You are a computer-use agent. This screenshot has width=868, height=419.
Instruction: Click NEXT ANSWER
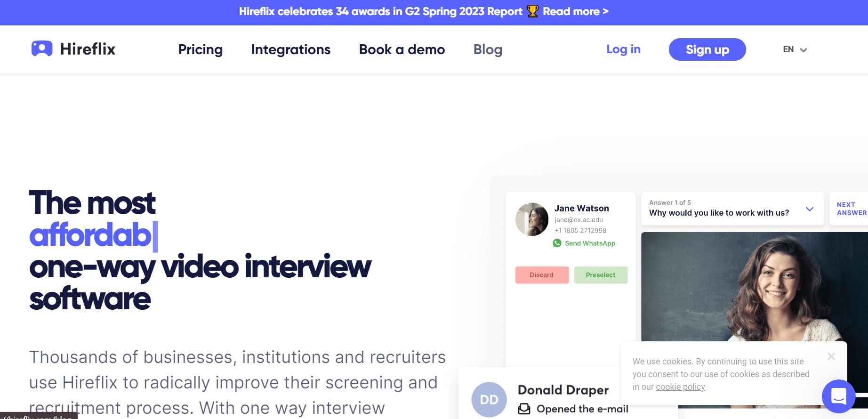tap(852, 209)
